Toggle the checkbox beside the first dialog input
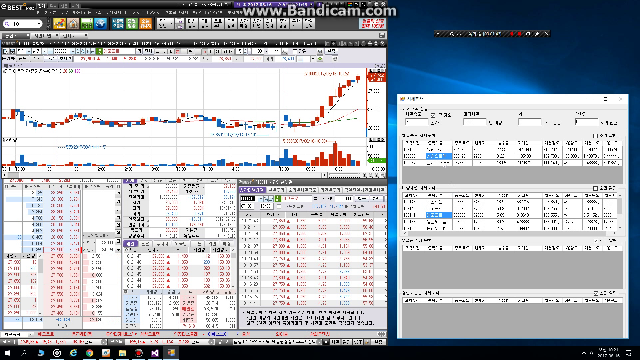The height and width of the screenshot is (360, 640). point(433,116)
